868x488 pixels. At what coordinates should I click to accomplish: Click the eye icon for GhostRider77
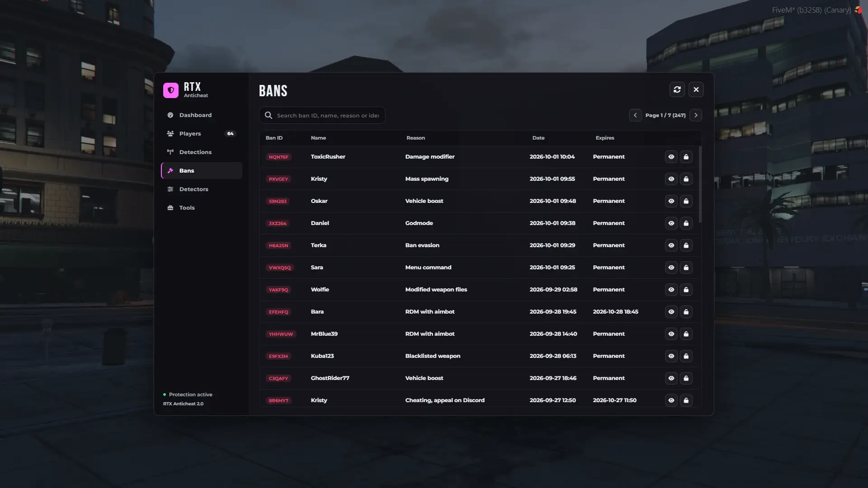(x=671, y=378)
